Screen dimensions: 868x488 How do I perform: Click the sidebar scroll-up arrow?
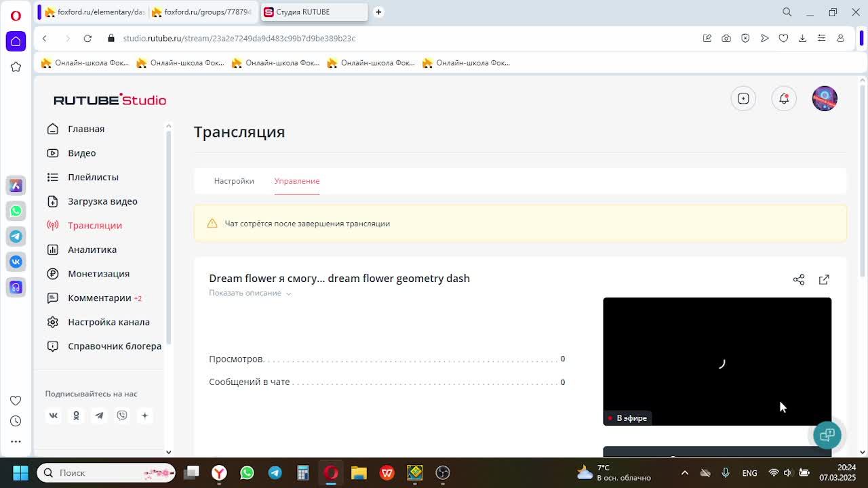point(168,126)
